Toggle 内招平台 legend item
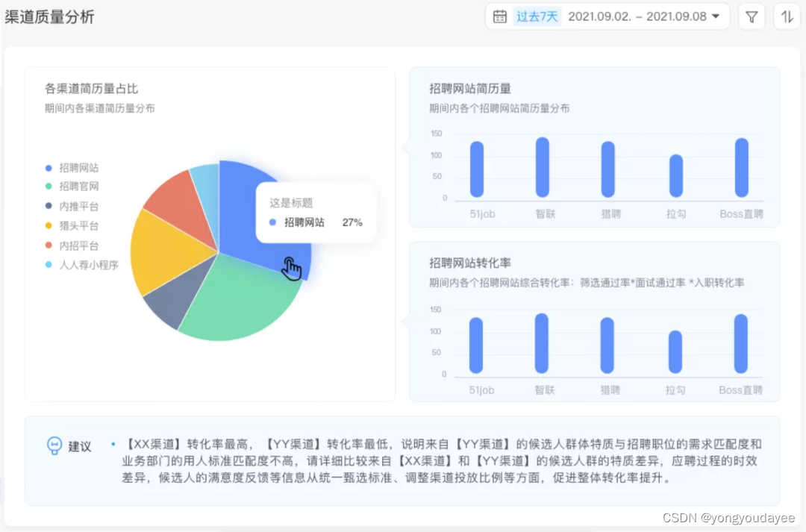The width and height of the screenshot is (806, 532). click(72, 245)
